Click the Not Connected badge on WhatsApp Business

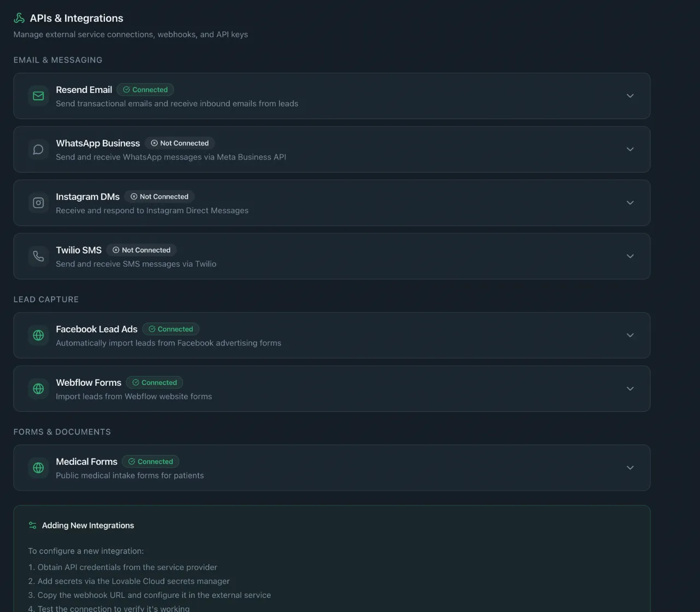coord(180,143)
